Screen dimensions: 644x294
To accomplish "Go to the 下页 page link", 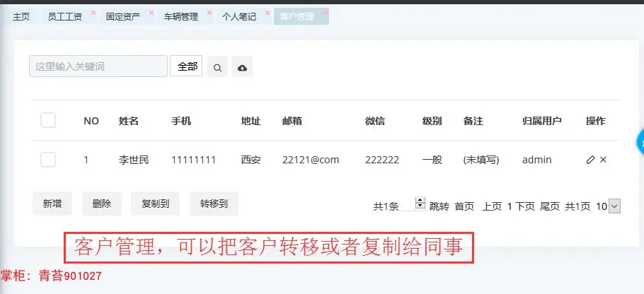I will [525, 206].
